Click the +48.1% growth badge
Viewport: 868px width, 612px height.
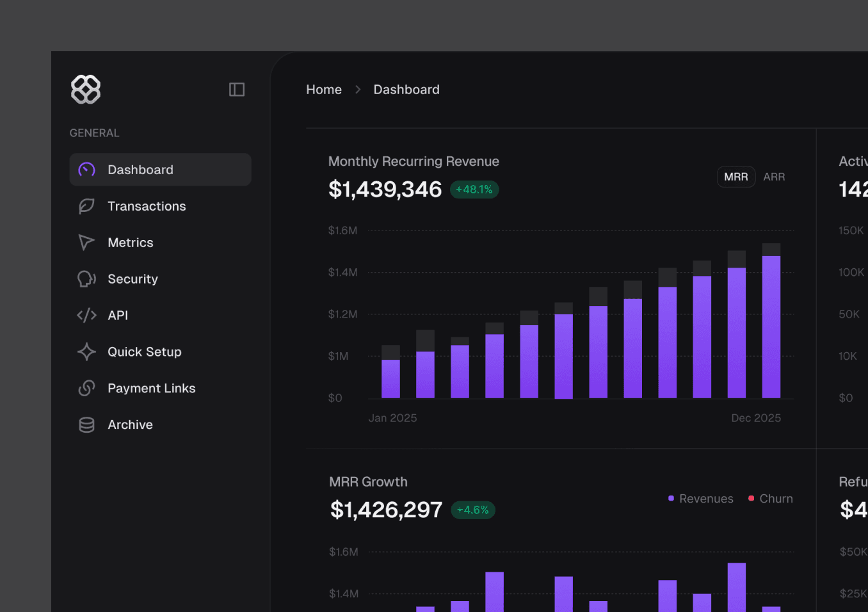point(474,189)
